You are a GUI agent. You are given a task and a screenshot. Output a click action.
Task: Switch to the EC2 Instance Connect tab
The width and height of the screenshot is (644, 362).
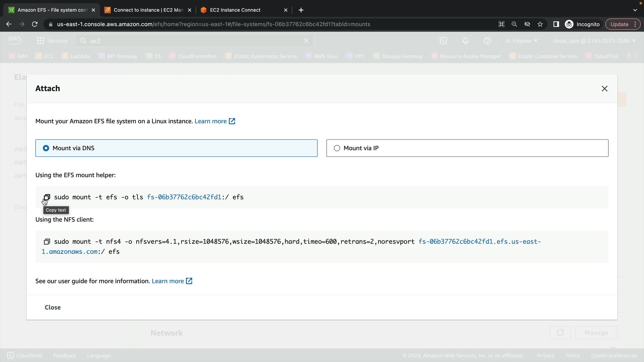click(235, 10)
